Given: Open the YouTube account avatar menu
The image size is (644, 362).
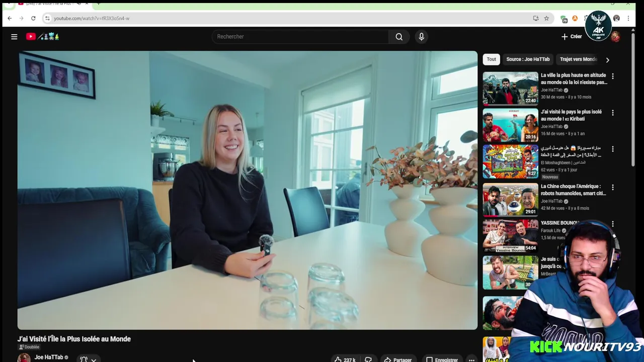Looking at the screenshot, I should coord(615,37).
